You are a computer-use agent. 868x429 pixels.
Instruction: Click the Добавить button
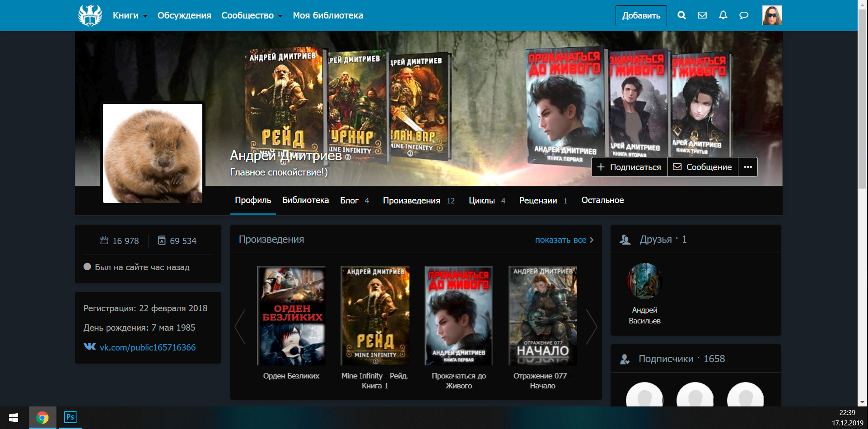point(641,15)
